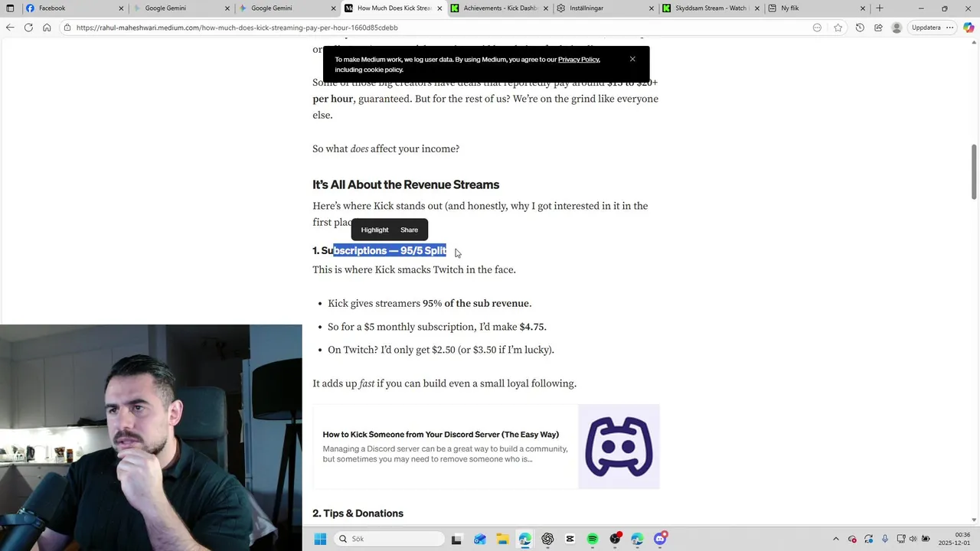Click bullet 'On Twitch? I'd only get $2.50'
The height and width of the screenshot is (551, 980).
coord(441,350)
